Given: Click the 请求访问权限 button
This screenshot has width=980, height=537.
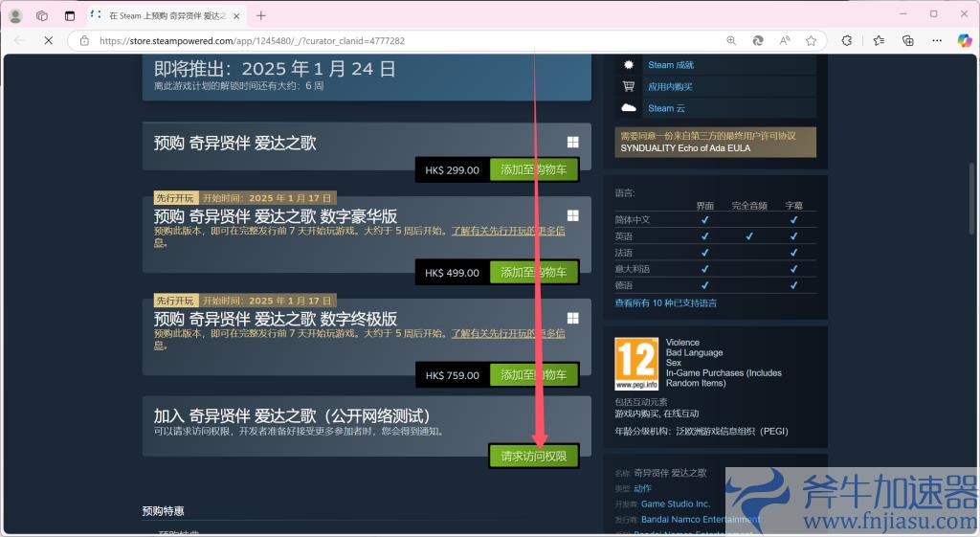Looking at the screenshot, I should (x=534, y=457).
